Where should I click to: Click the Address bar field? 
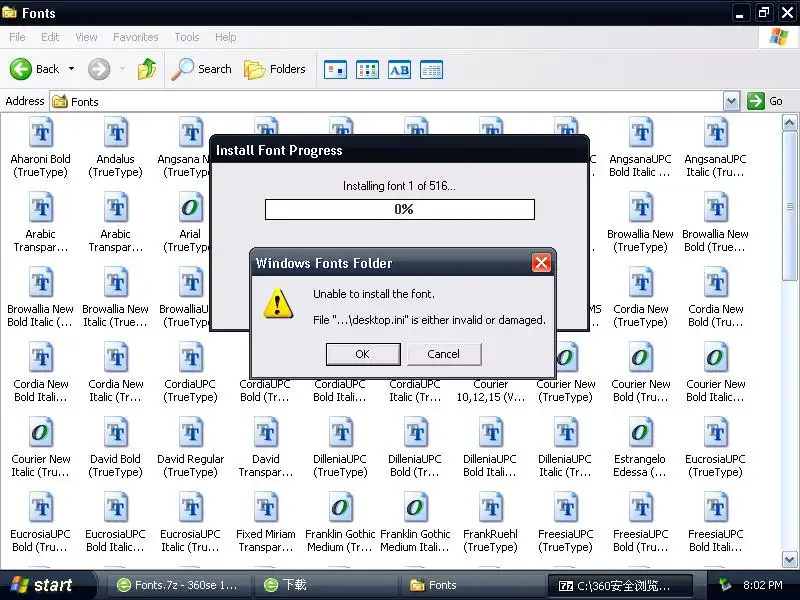click(386, 101)
